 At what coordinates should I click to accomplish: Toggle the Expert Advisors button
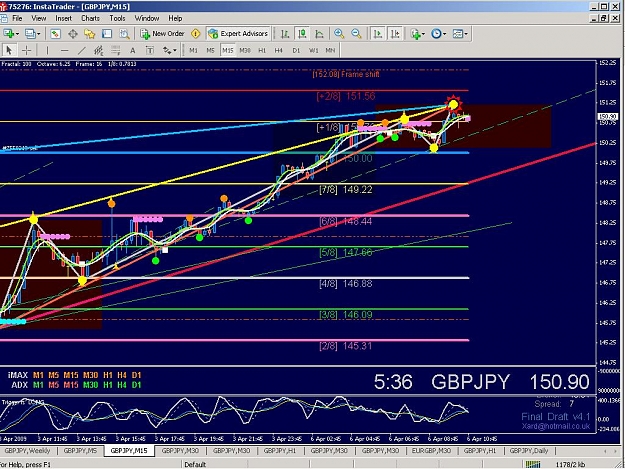[x=238, y=34]
